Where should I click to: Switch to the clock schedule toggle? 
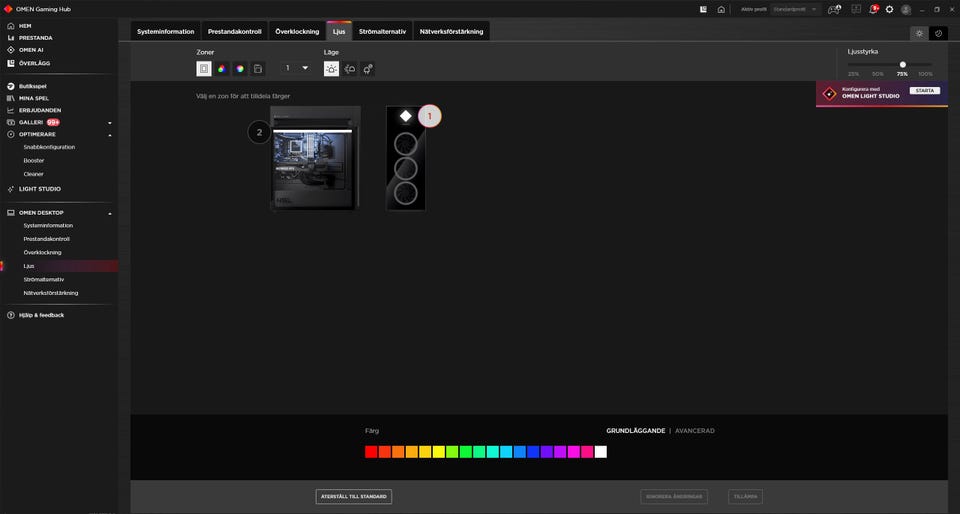click(938, 33)
